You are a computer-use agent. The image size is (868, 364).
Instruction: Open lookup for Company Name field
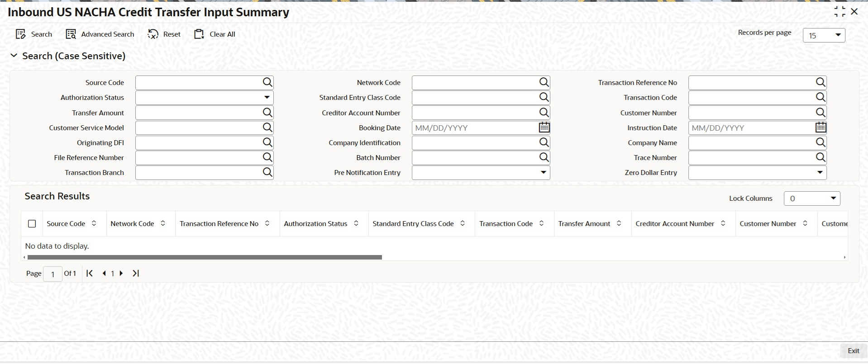pyautogui.click(x=820, y=142)
